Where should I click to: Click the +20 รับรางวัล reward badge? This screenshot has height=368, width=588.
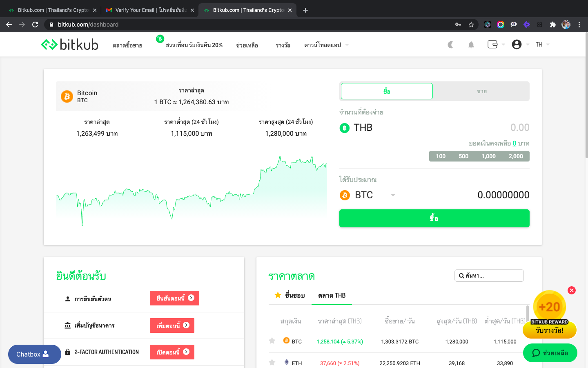pyautogui.click(x=550, y=314)
